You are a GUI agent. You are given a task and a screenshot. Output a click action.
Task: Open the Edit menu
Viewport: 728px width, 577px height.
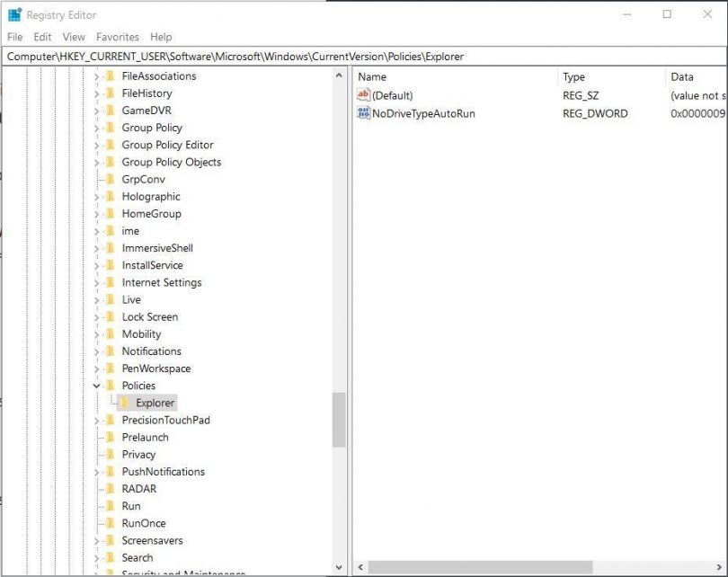(x=41, y=37)
